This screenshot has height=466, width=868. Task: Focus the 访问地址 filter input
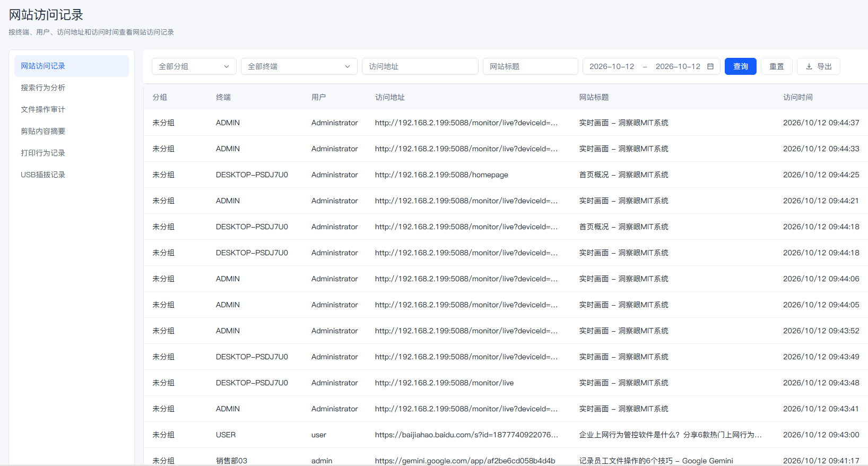pyautogui.click(x=420, y=66)
